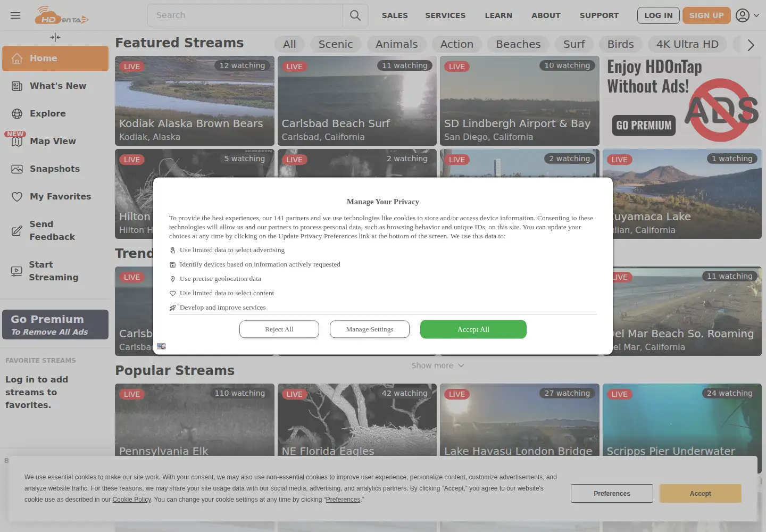Click the My Favorites heart icon
The height and width of the screenshot is (532, 766).
click(17, 197)
